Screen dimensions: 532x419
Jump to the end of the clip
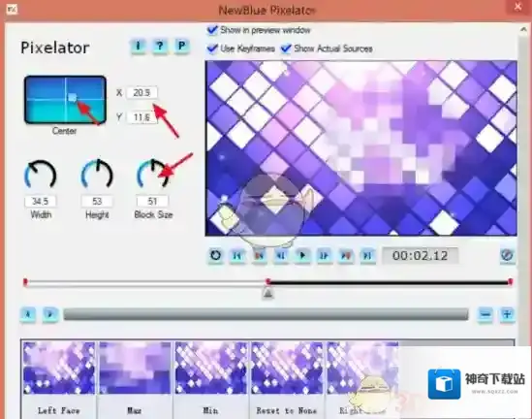coord(367,255)
